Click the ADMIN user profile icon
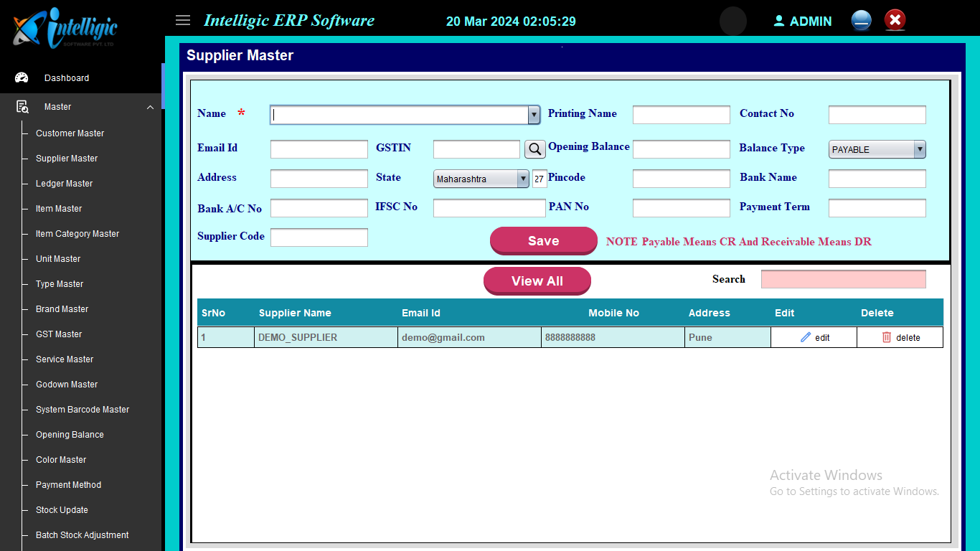The width and height of the screenshot is (980, 551). click(x=779, y=21)
